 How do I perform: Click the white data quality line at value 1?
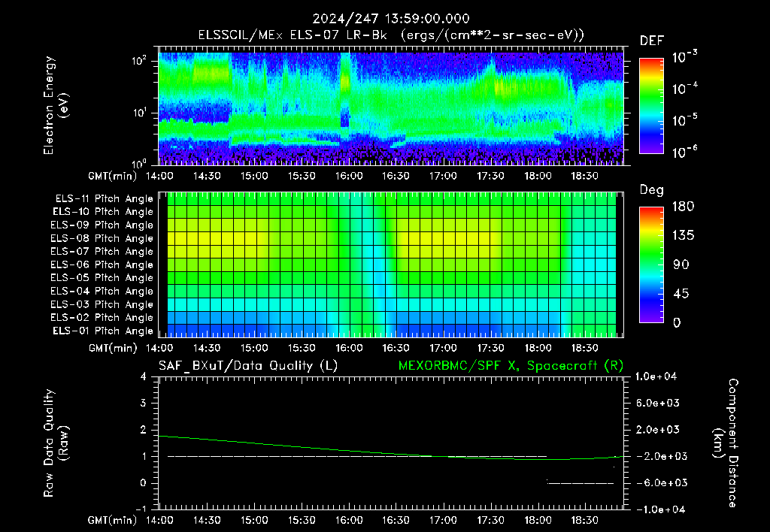[x=357, y=456]
